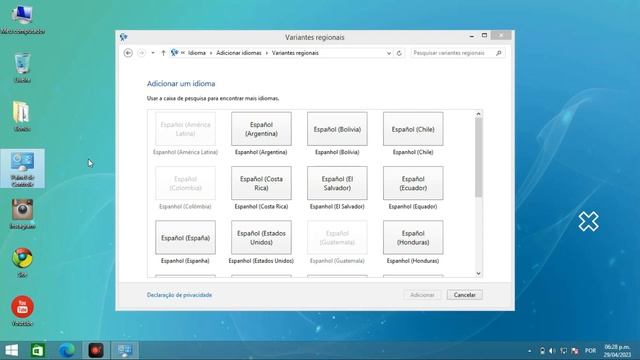Select Español (Argentina) tile

tap(261, 129)
